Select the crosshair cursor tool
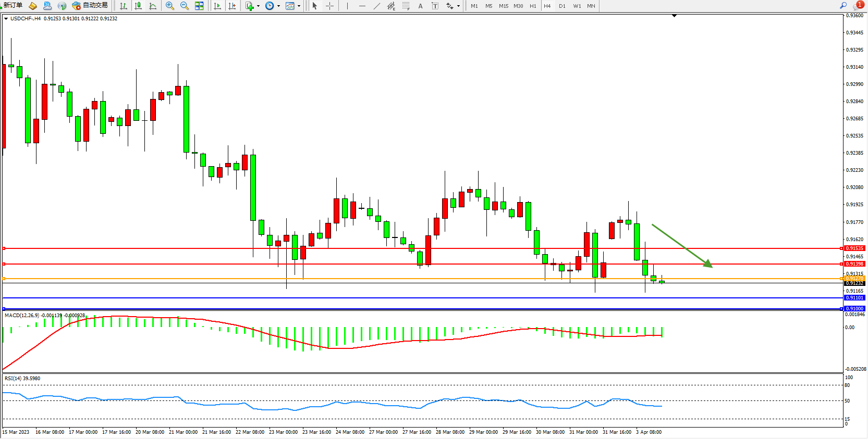This screenshot has width=868, height=439. pos(329,6)
